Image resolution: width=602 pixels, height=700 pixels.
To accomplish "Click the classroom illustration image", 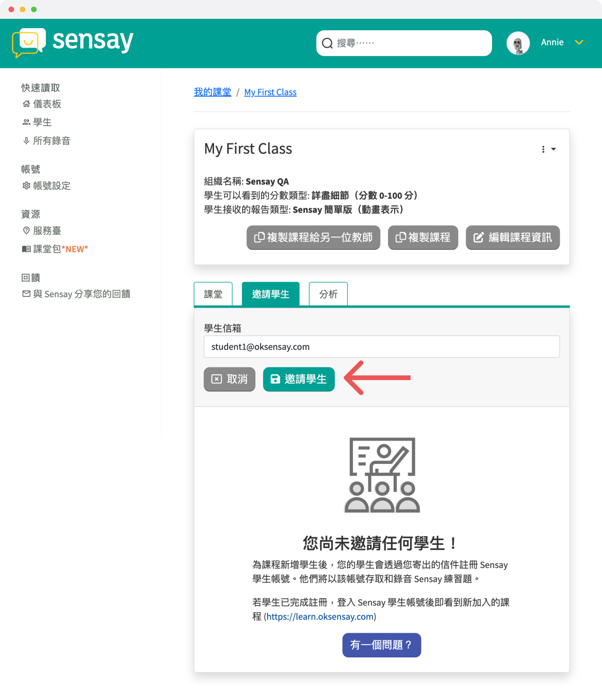I will click(382, 475).
